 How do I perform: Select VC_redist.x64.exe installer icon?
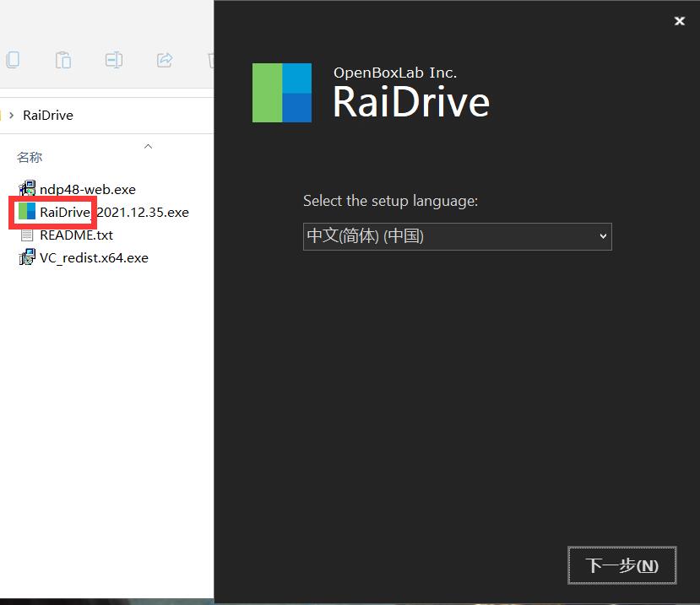[x=27, y=257]
